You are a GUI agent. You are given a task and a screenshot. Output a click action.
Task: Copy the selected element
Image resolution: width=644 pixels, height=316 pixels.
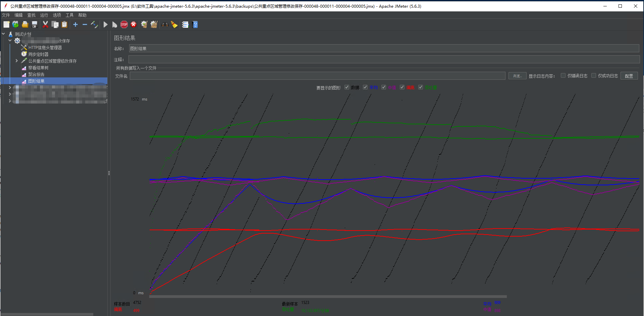55,24
